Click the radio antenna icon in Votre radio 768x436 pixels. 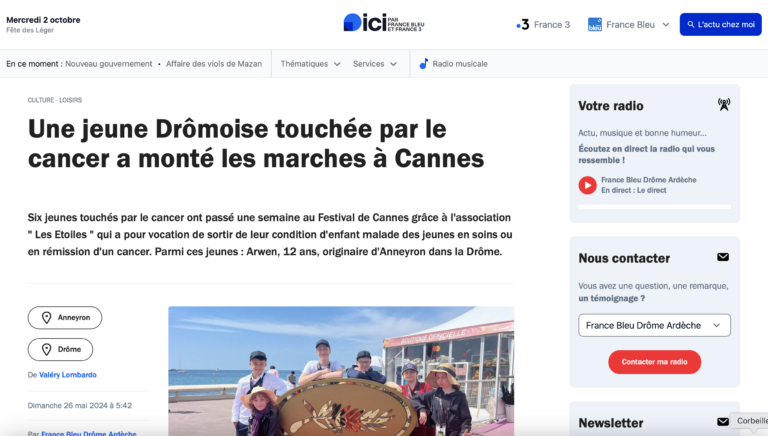click(x=723, y=104)
